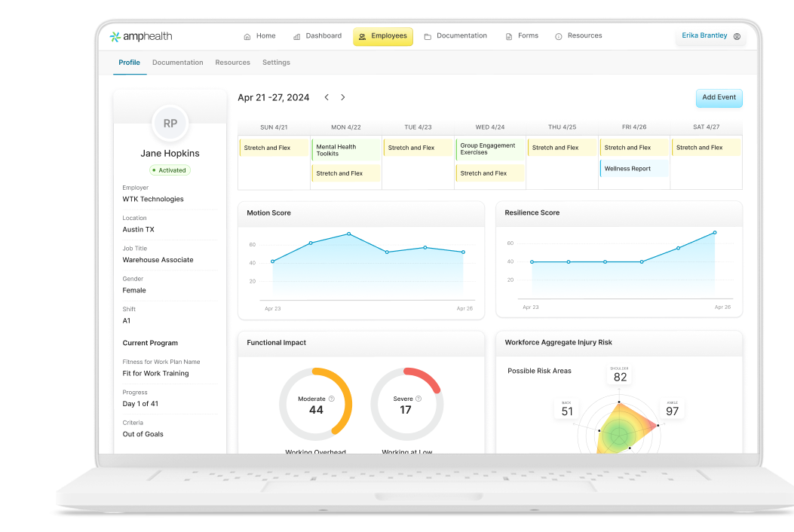Viewport: 794px width, 532px height.
Task: Switch to the Settings tab
Action: click(276, 63)
